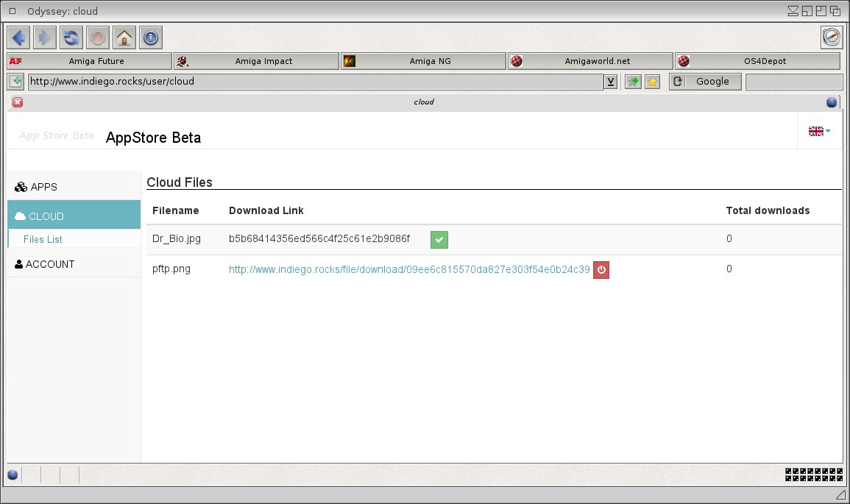850x504 pixels.
Task: Click the Download Link column header
Action: (x=266, y=211)
